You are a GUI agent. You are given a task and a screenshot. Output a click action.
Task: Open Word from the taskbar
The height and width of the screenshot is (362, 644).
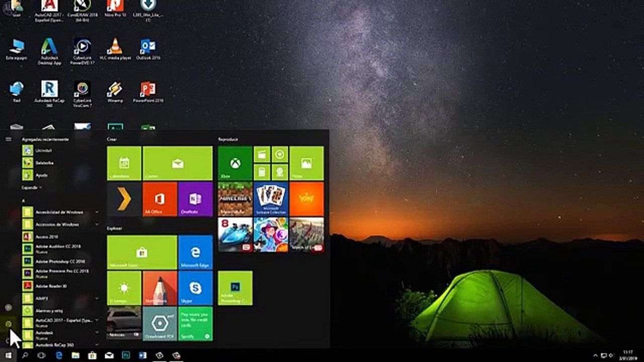(x=142, y=355)
